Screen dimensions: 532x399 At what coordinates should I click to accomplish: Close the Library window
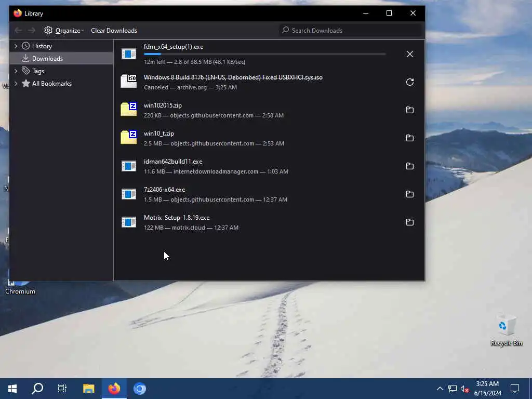tap(413, 13)
